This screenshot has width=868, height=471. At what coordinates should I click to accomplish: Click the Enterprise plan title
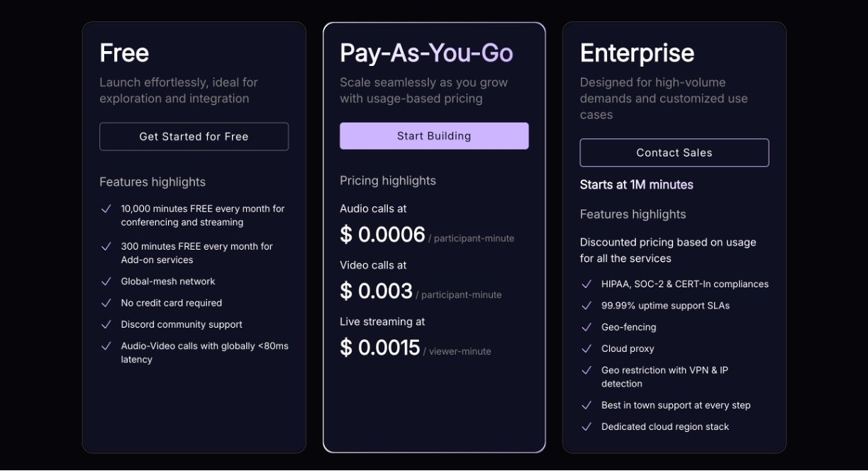pos(637,53)
